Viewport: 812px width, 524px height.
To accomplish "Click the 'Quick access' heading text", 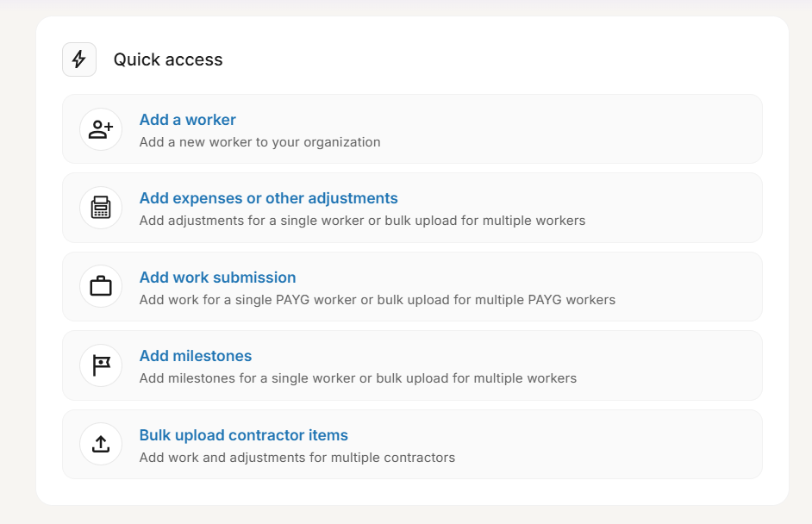I will coord(168,59).
